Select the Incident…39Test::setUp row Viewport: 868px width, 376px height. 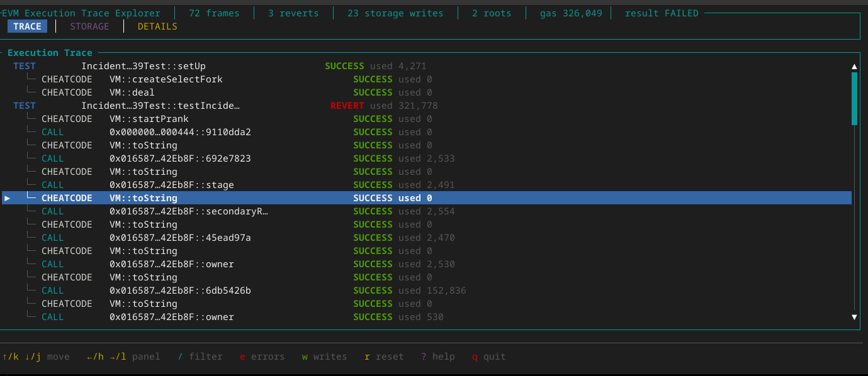click(x=427, y=66)
